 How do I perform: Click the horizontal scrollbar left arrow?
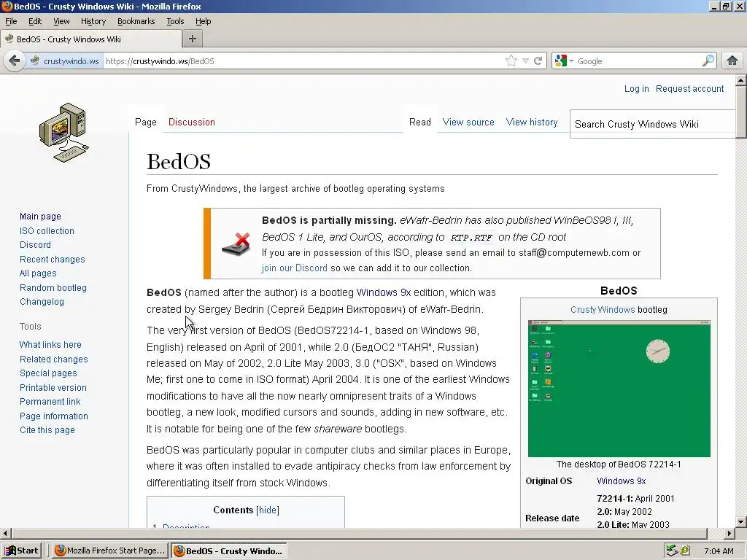point(6,533)
